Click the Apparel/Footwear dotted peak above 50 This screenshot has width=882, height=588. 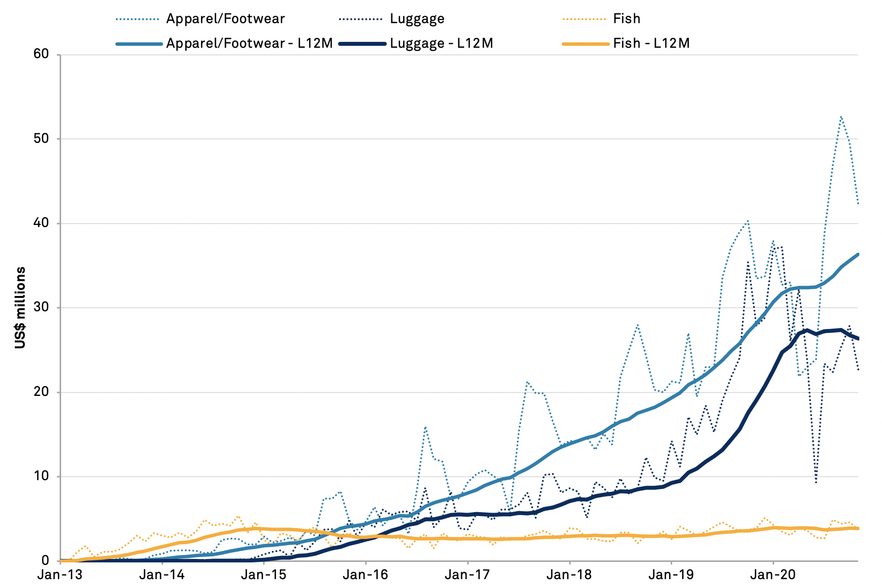click(841, 117)
